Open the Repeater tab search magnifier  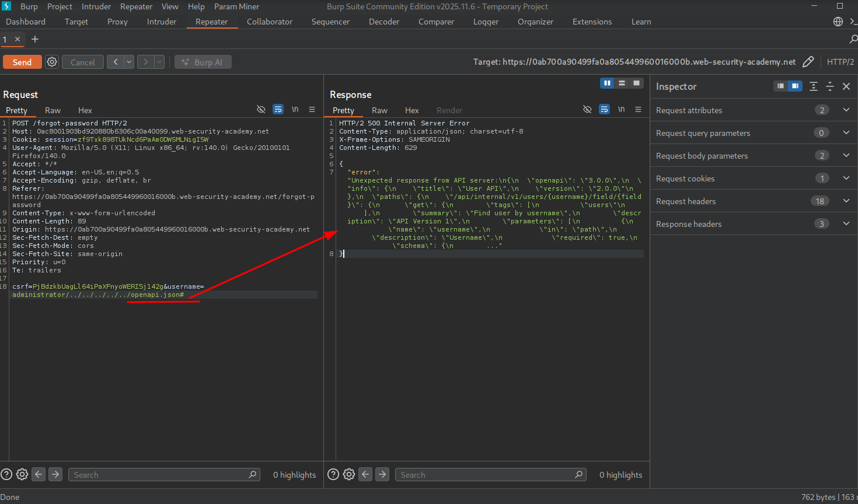tap(853, 39)
